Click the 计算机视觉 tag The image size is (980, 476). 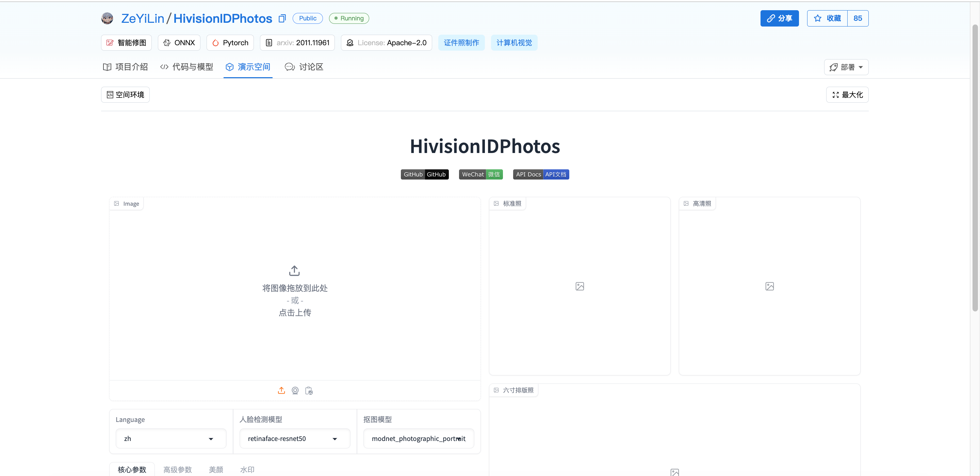pyautogui.click(x=514, y=42)
